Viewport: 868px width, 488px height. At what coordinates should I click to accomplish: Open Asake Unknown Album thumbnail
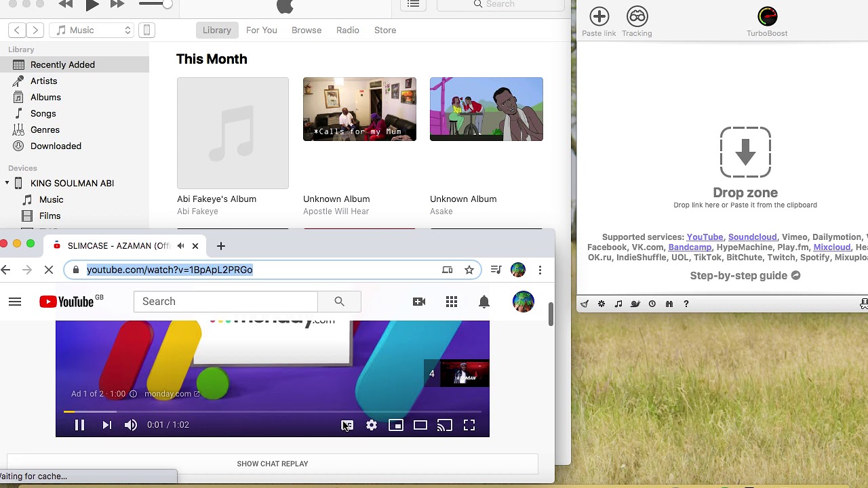pos(486,109)
